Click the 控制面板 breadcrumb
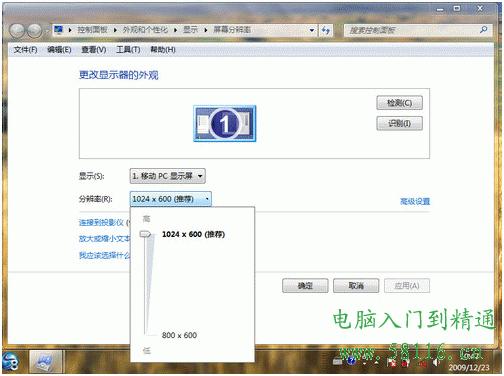Viewport: 504px width, 376px height. click(92, 30)
